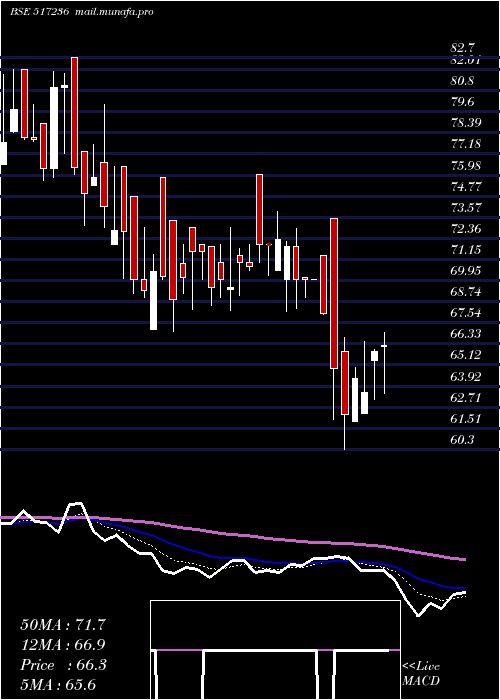Select the 71.15 price axis label
This screenshot has width=500, height=700.
tap(466, 250)
